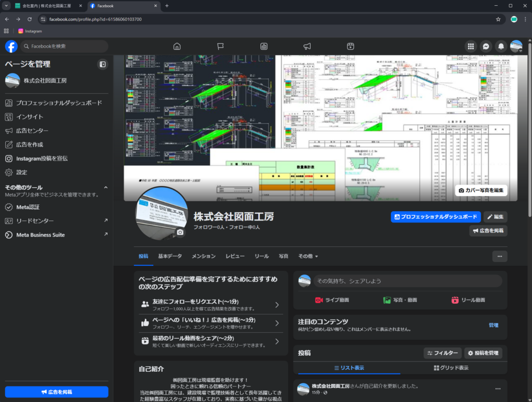
Task: Collapse the page management sidebar
Action: (x=102, y=64)
